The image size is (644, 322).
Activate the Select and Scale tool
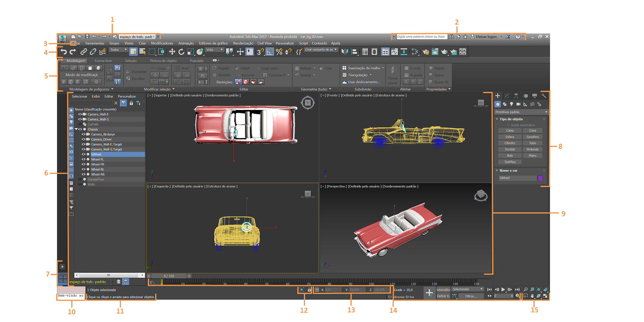(x=191, y=52)
